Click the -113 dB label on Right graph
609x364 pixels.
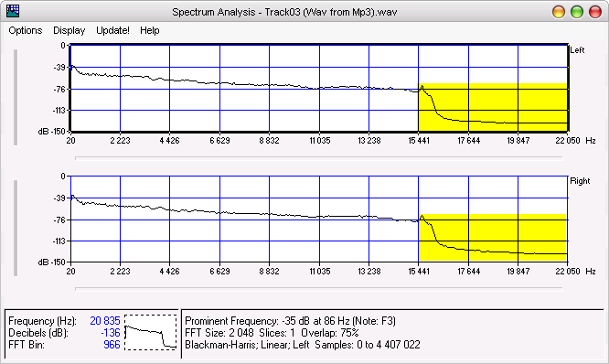(x=59, y=241)
